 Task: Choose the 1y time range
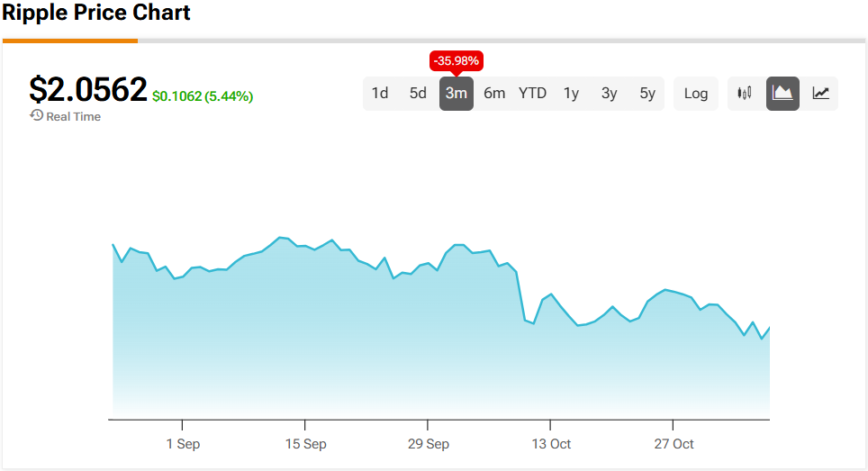coord(571,94)
